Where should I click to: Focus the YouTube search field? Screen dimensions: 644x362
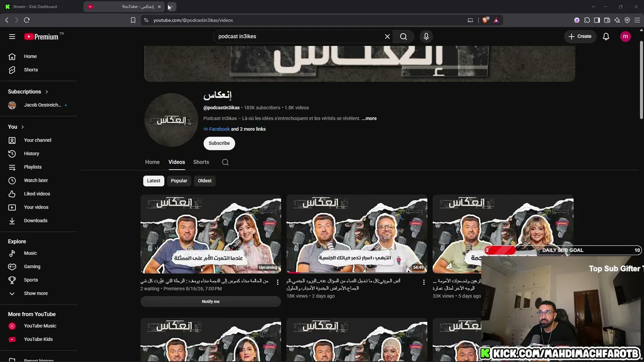(299, 36)
